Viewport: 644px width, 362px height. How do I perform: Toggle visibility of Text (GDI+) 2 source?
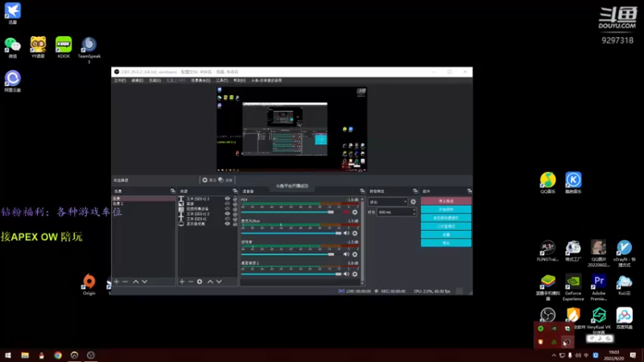[227, 213]
